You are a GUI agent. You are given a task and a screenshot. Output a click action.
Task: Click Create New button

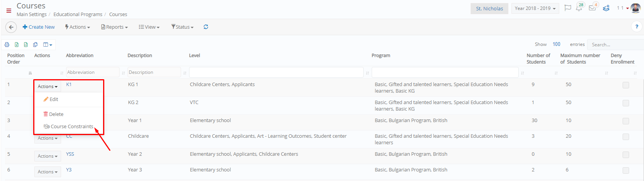(x=39, y=27)
